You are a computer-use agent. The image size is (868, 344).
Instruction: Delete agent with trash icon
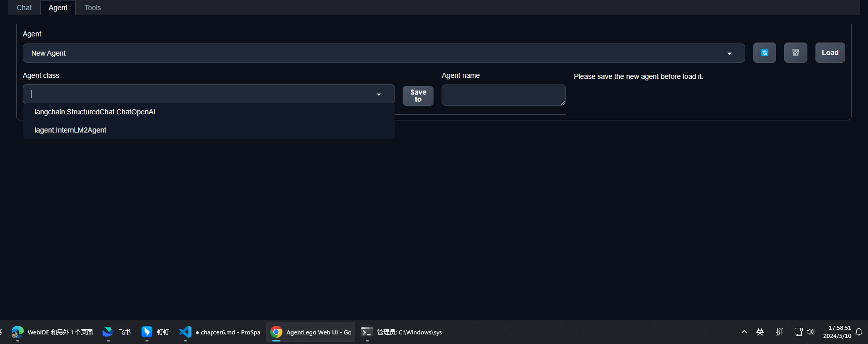pos(795,53)
